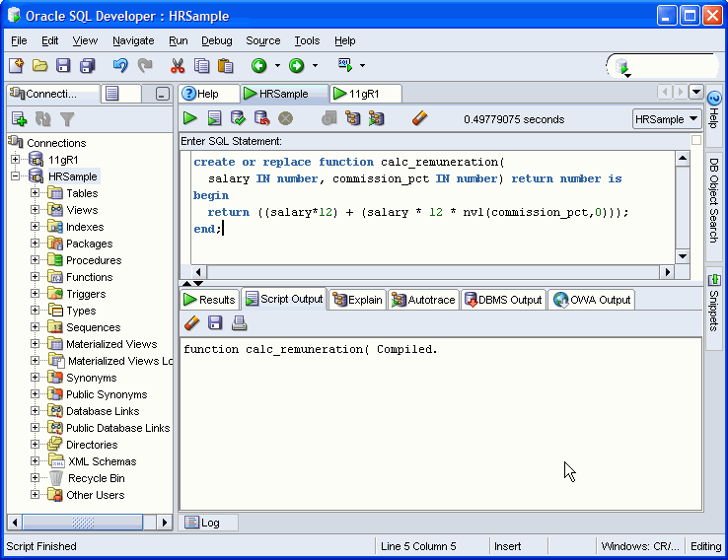Viewport: 728px width, 560px height.
Task: Click the Execute Statement green arrow
Action: [x=190, y=118]
